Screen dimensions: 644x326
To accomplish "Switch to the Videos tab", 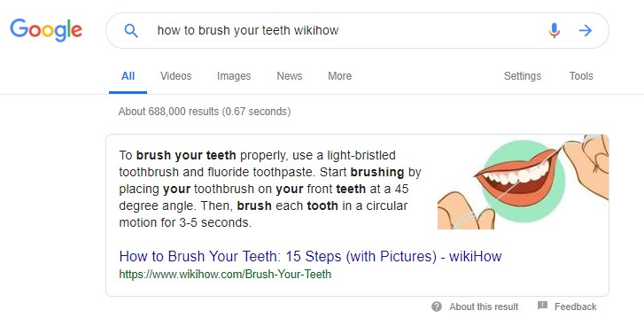I will (x=175, y=76).
